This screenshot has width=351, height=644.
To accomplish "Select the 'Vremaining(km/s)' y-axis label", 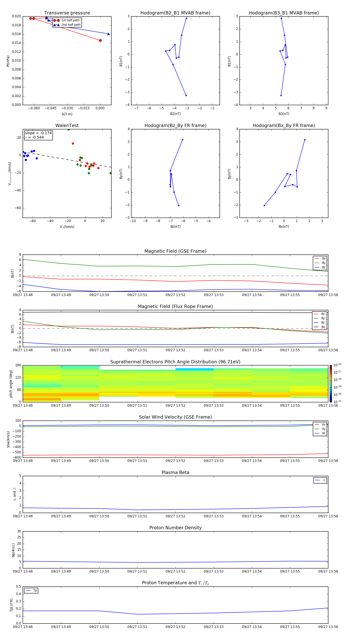I will [10, 173].
